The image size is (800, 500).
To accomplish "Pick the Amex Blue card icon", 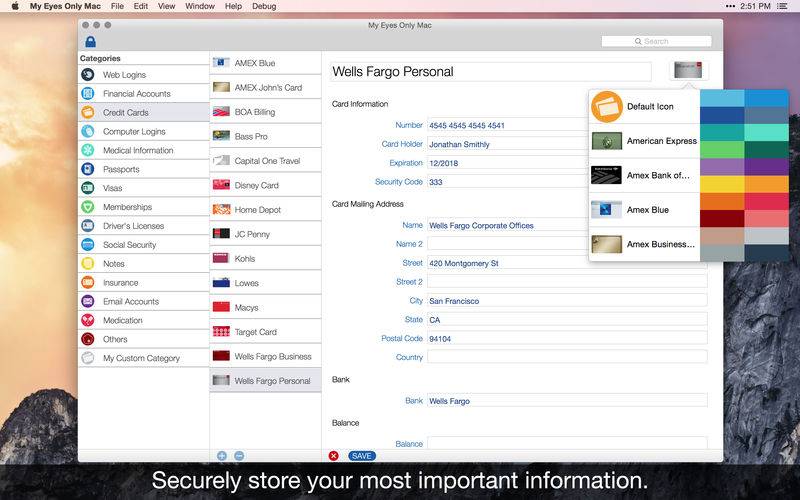I will (x=607, y=210).
